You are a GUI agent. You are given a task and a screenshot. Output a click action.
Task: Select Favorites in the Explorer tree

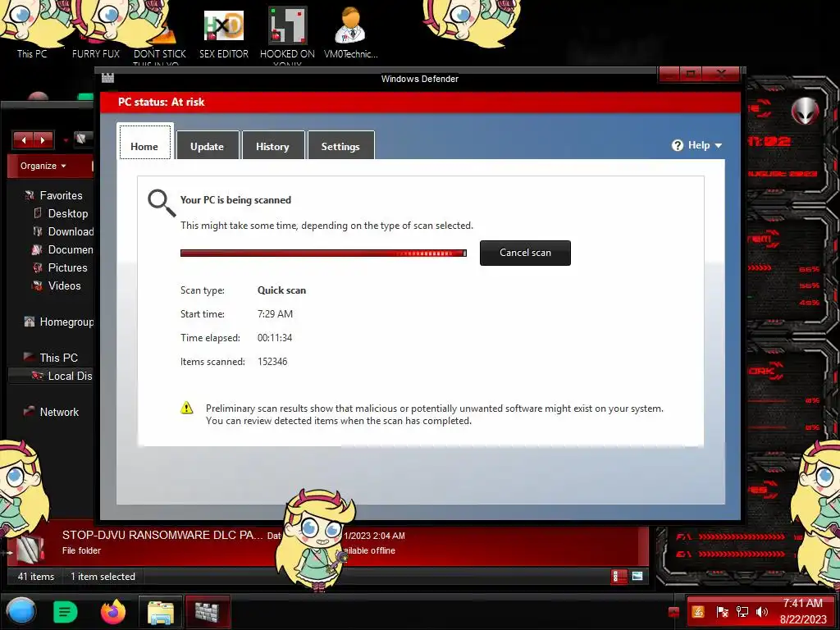point(61,195)
